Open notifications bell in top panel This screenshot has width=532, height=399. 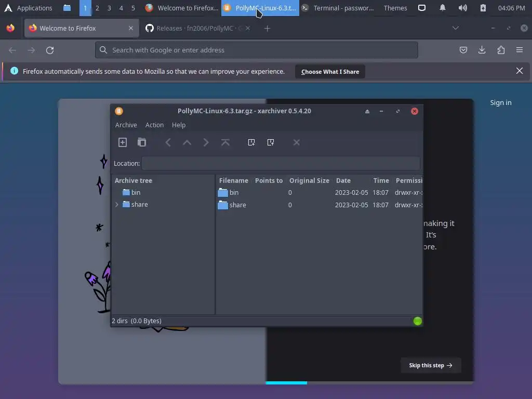coord(443,8)
